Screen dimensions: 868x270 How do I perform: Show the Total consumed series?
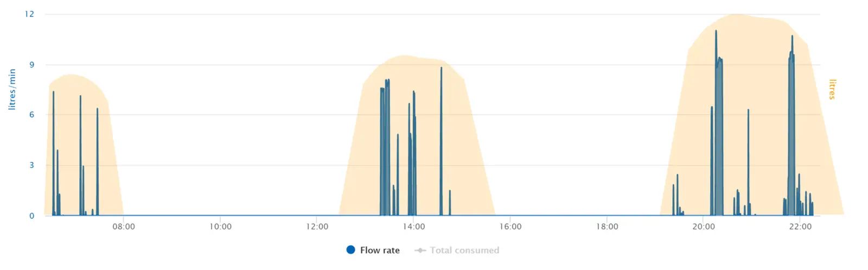click(457, 250)
